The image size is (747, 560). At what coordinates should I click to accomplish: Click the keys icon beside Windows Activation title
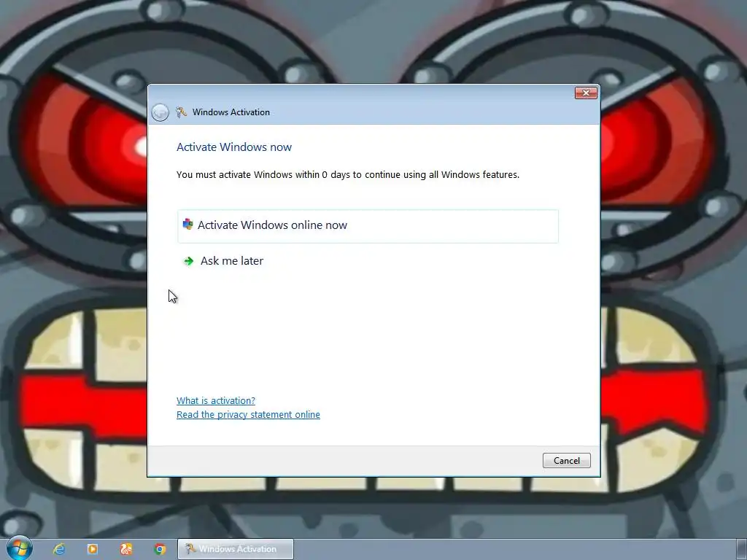point(181,112)
